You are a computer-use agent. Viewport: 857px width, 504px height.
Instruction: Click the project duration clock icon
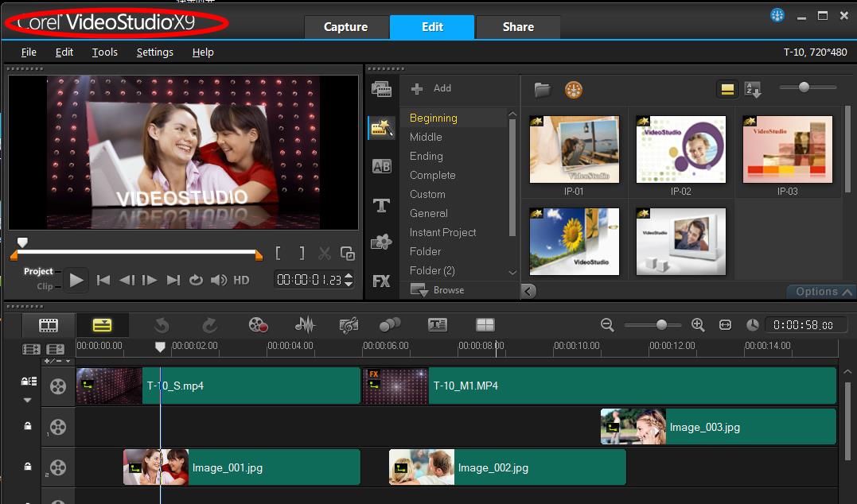tap(753, 325)
